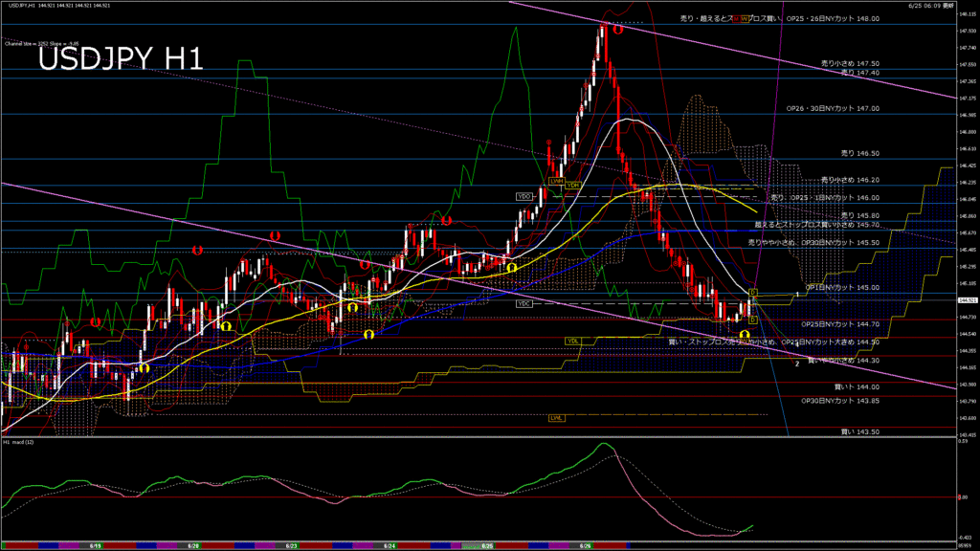
Task: Click the W timeframe box near 148.00
Action: coord(745,19)
